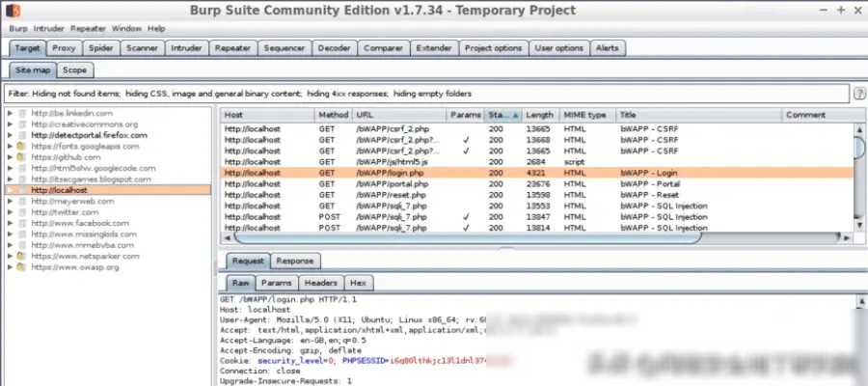Expand the creativecommons.org tree node
The width and height of the screenshot is (868, 386).
coord(10,124)
